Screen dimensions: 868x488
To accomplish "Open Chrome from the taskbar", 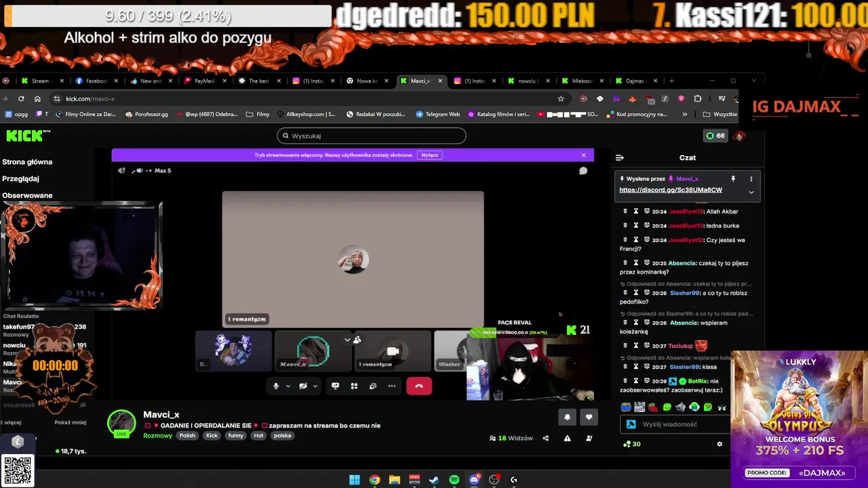I will coord(374,480).
